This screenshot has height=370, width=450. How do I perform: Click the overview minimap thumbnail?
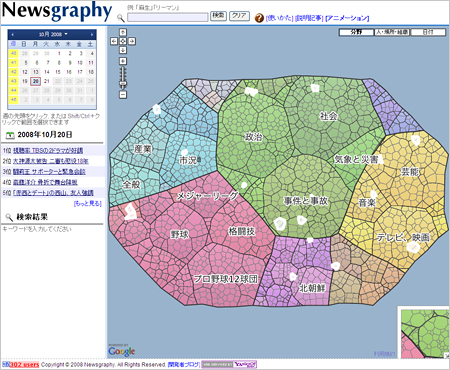click(423, 333)
